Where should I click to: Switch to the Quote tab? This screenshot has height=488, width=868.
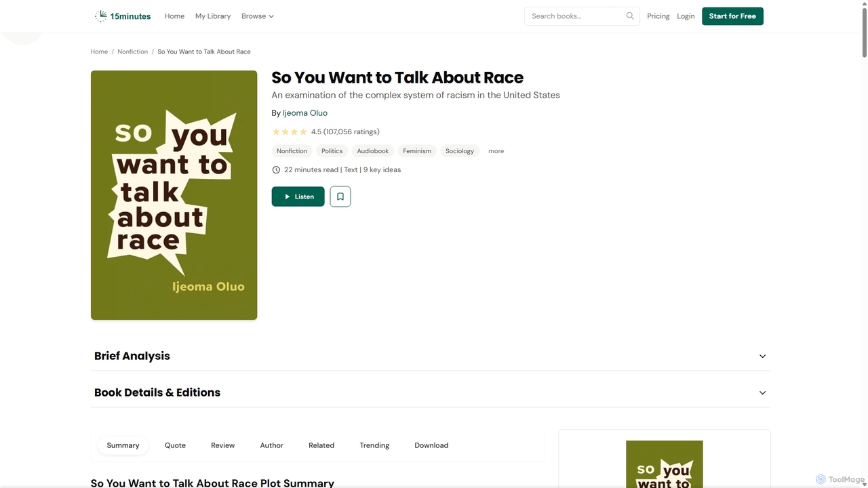click(175, 445)
